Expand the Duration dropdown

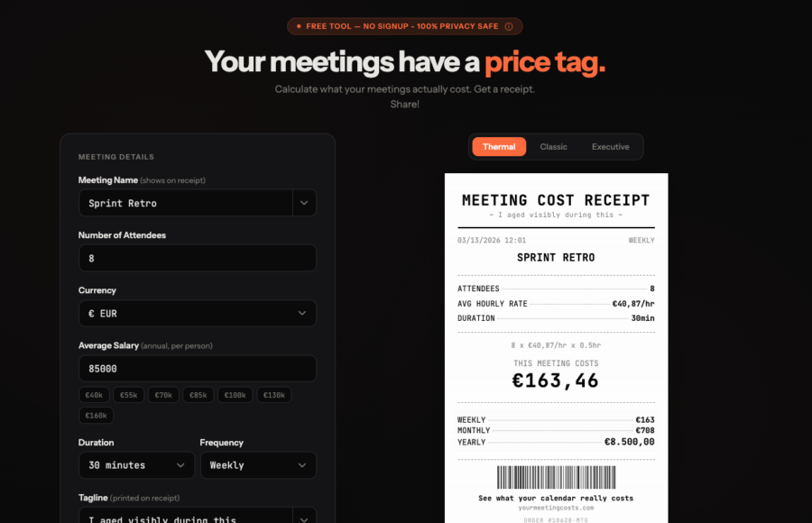(x=135, y=465)
